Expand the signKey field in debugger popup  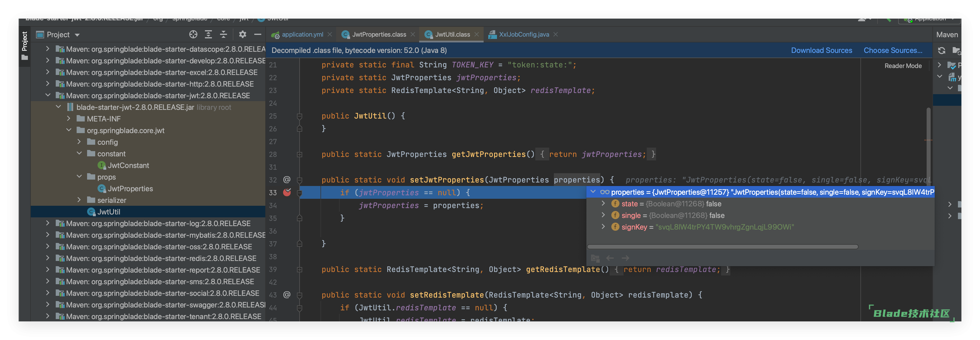coord(604,227)
